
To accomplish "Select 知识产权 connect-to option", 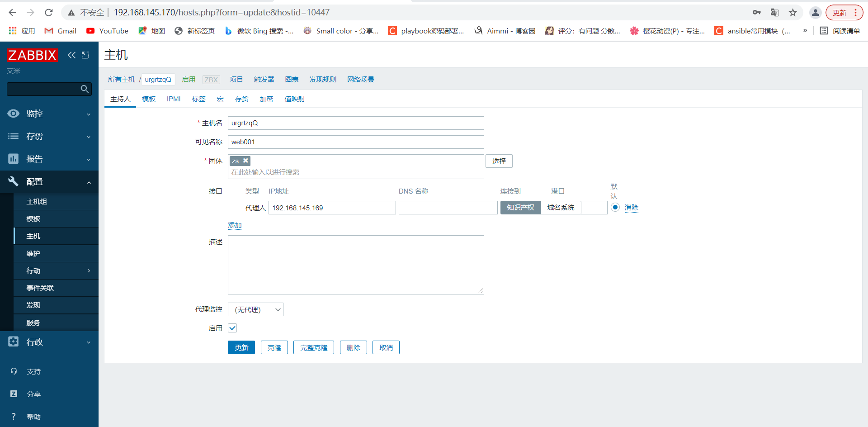I will coord(520,208).
